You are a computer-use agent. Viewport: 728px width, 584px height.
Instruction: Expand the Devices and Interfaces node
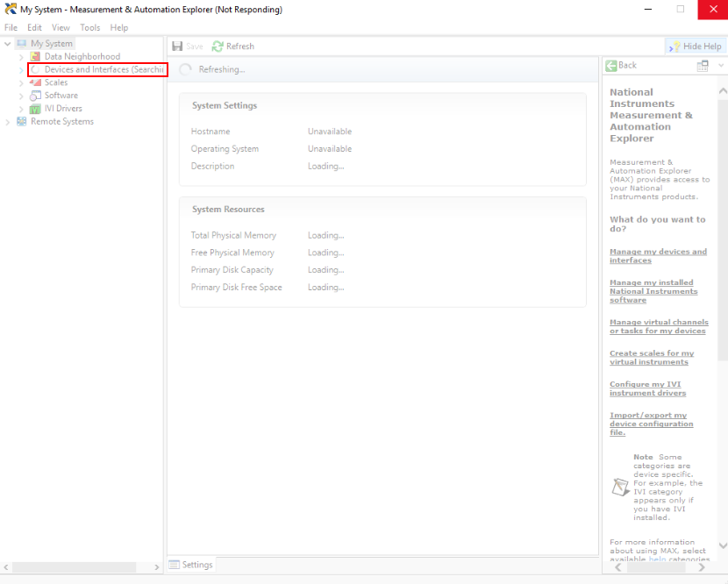click(x=21, y=70)
